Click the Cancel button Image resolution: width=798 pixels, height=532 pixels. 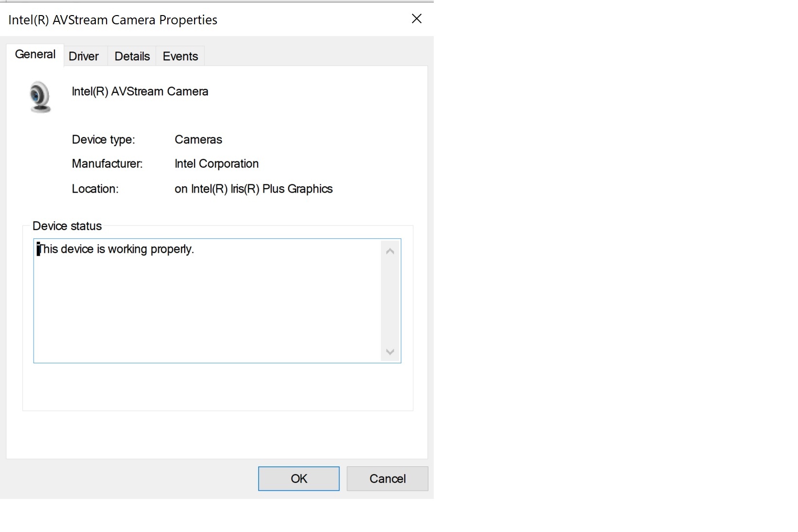(387, 479)
